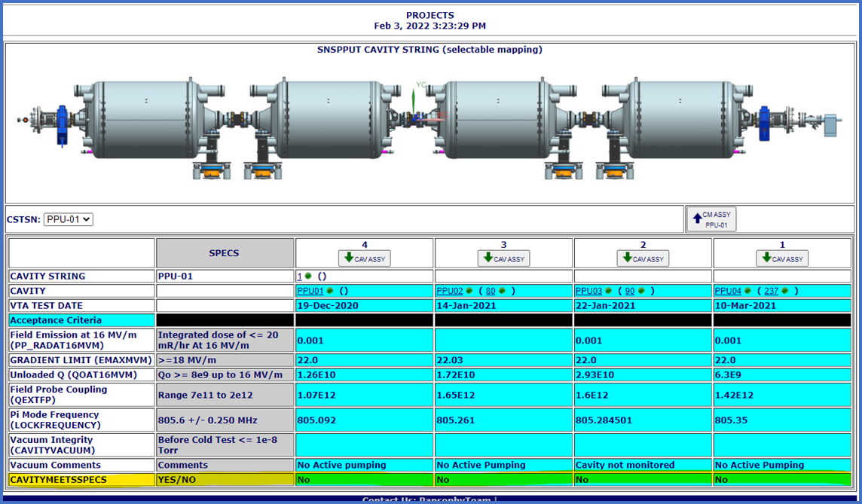The width and height of the screenshot is (862, 504).
Task: Click the 90 link beside PPU03
Action: (x=631, y=291)
